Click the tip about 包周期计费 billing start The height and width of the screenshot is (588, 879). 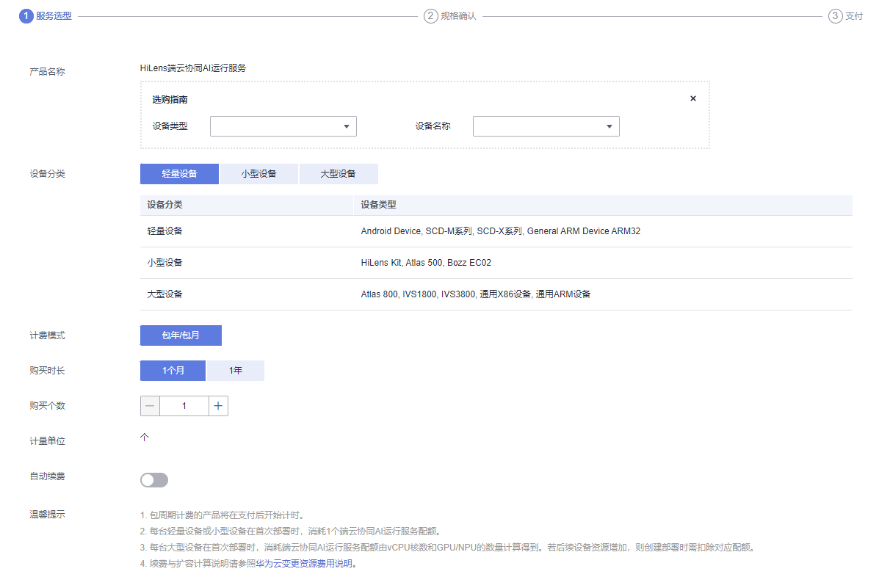(x=223, y=515)
